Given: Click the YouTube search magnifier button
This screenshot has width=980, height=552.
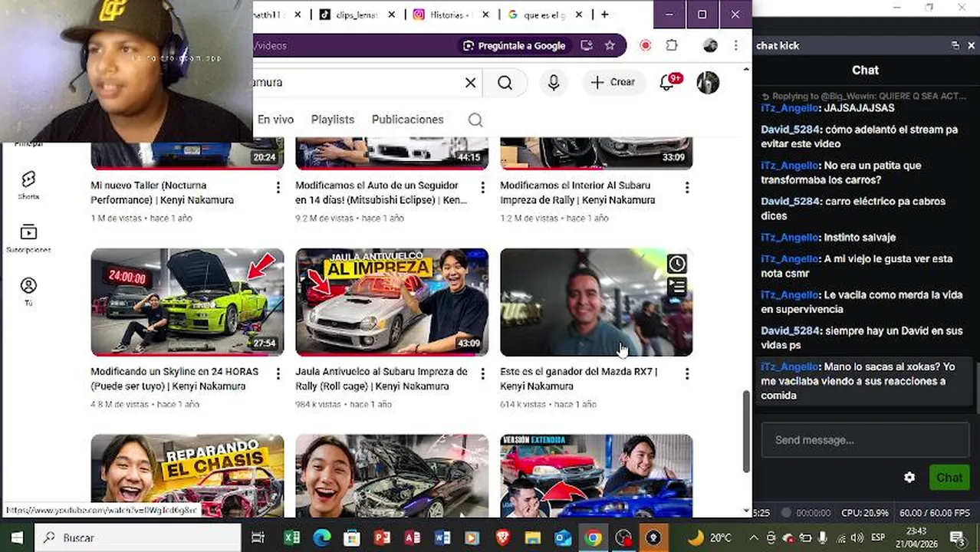Looking at the screenshot, I should 505,83.
